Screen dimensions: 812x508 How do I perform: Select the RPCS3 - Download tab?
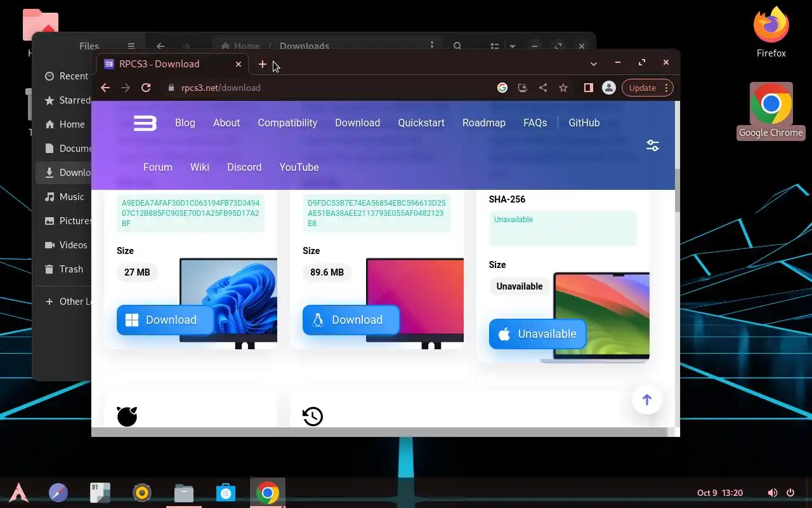coord(173,63)
